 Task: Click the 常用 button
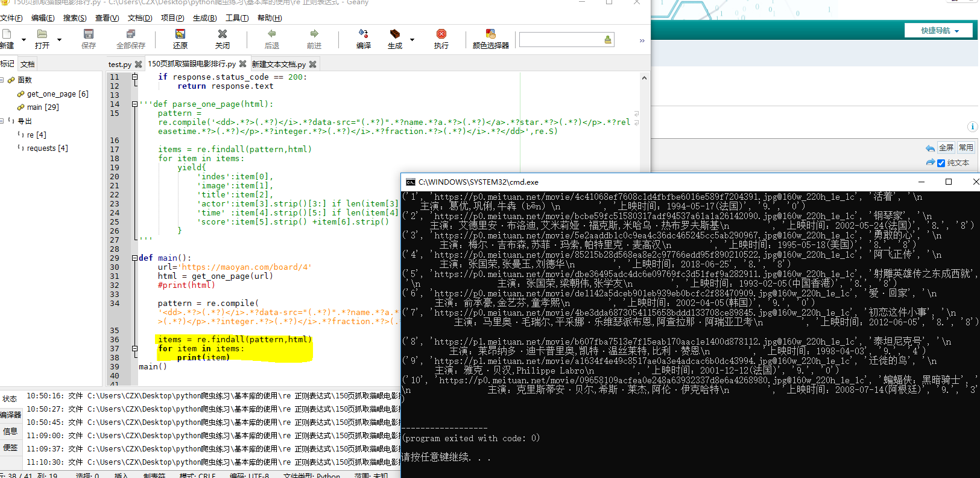[x=966, y=147]
